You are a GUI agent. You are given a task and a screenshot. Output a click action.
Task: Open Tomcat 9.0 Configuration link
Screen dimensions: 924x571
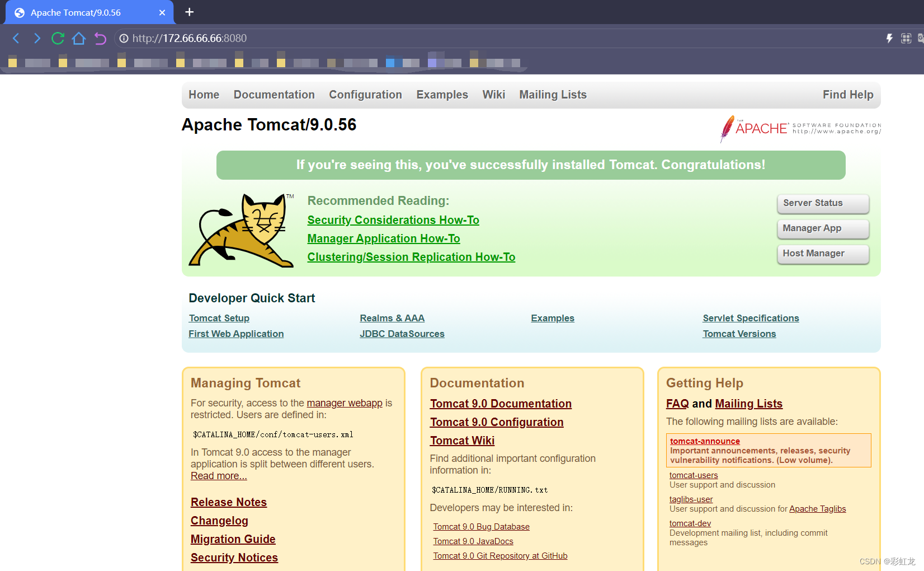coord(497,422)
